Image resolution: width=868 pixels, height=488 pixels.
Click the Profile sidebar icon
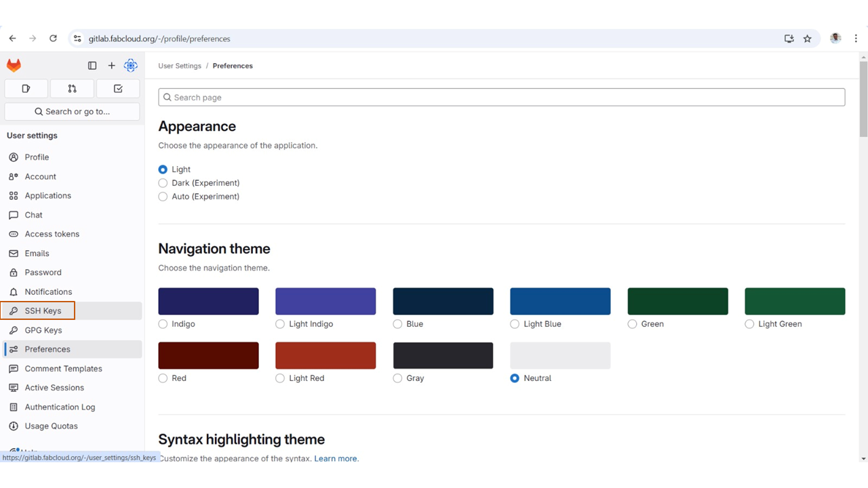[x=14, y=157]
